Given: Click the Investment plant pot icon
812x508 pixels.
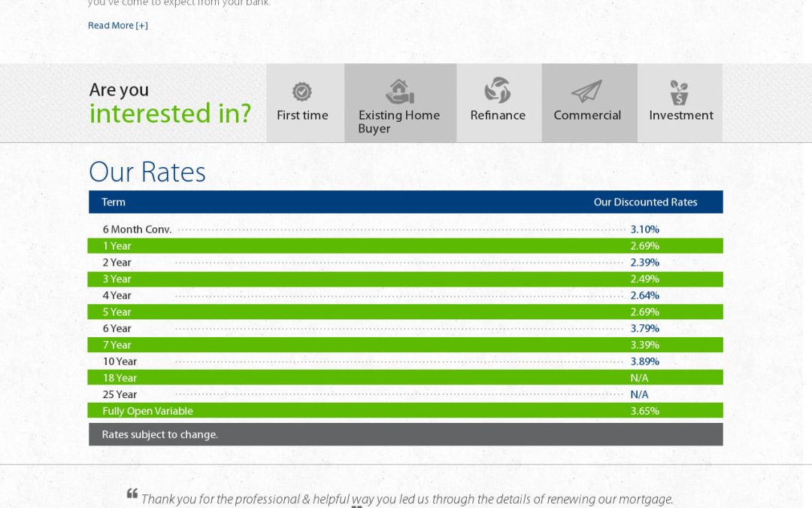Looking at the screenshot, I should pos(679,93).
